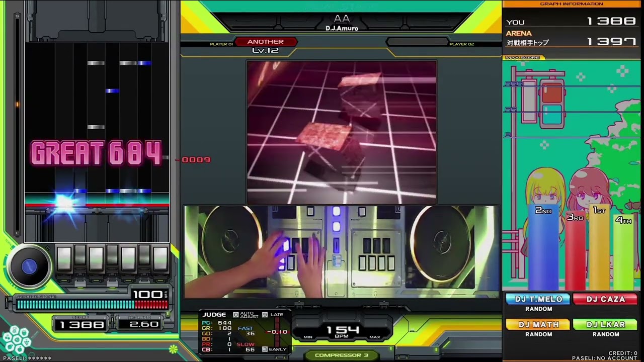Click the "-0.10" timing offset value

277,332
